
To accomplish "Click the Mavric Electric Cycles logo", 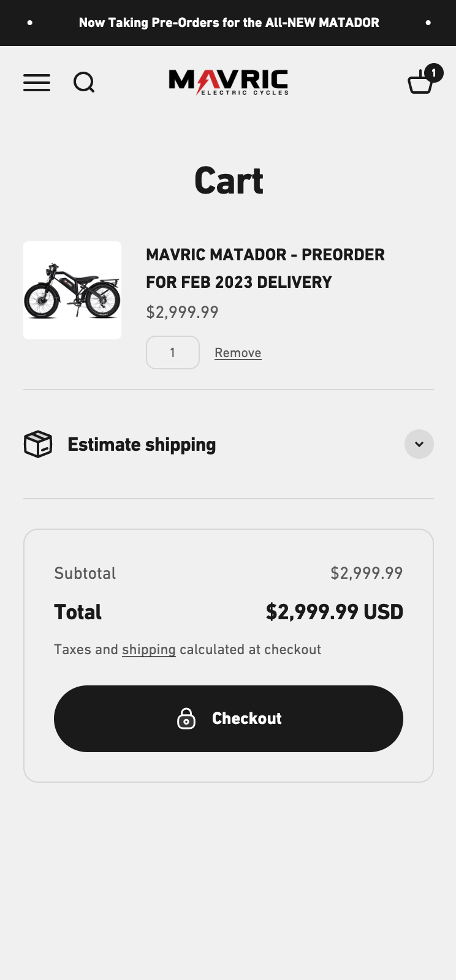I will (x=228, y=82).
